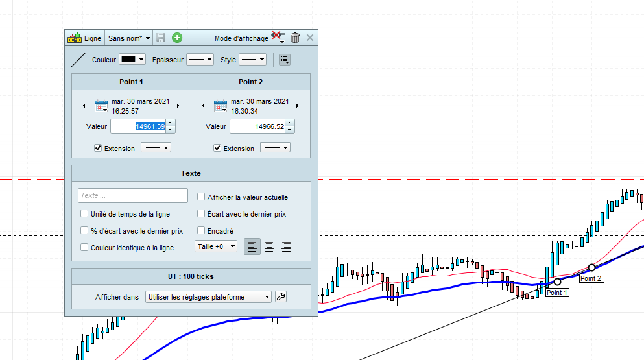Enable Couleur identique à la ligne
This screenshot has height=360, width=644.
84,247
